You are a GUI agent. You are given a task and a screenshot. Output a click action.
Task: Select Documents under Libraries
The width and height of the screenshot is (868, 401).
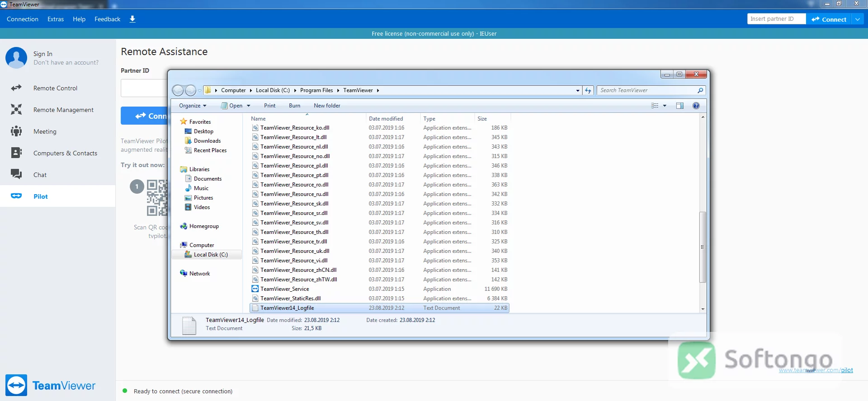(208, 179)
